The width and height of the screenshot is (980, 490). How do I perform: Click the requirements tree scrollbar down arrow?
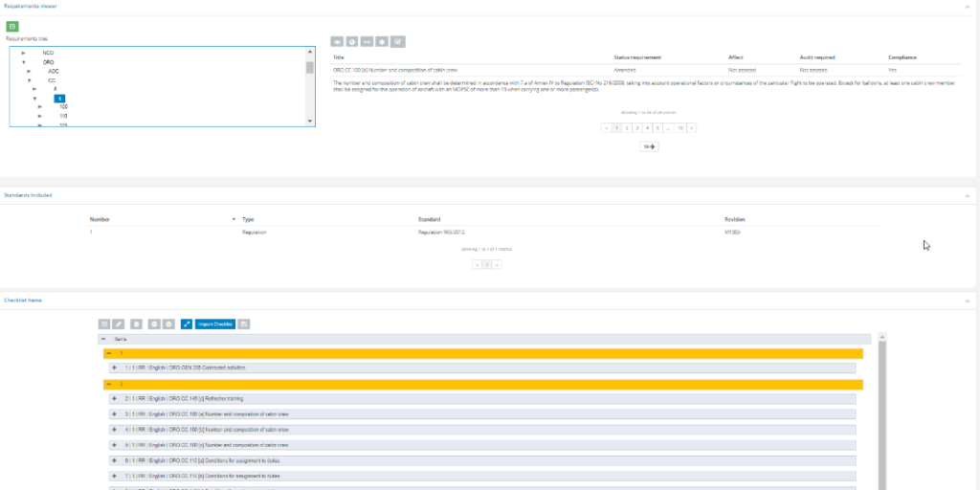coord(309,122)
